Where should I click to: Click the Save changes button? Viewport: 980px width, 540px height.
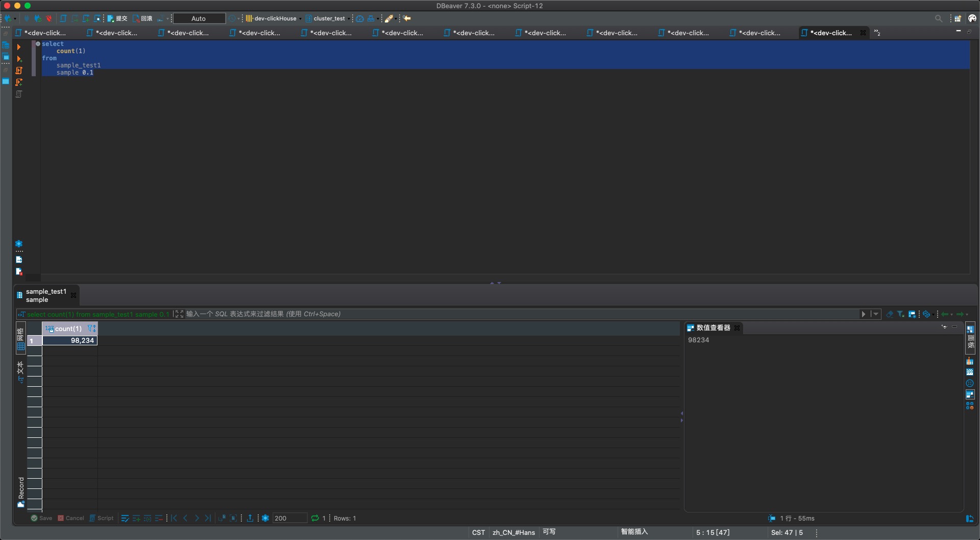click(41, 518)
